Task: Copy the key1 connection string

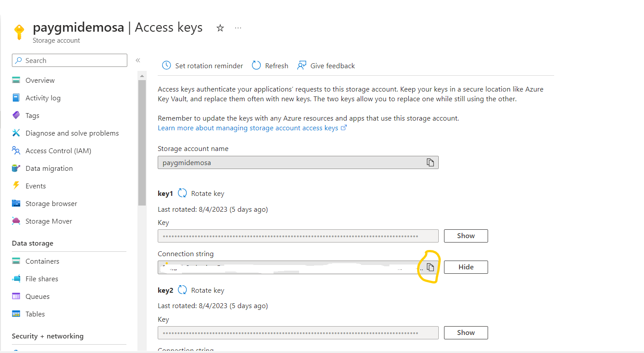Action: [430, 267]
